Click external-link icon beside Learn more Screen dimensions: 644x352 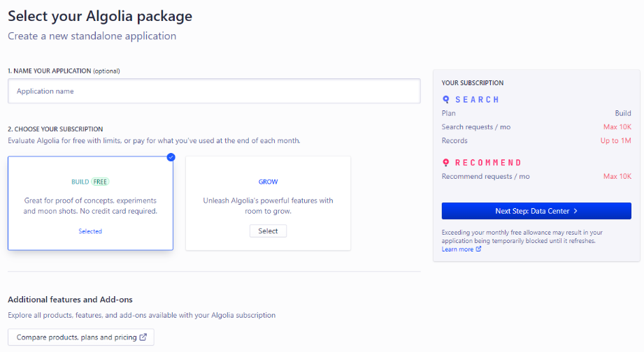click(478, 249)
